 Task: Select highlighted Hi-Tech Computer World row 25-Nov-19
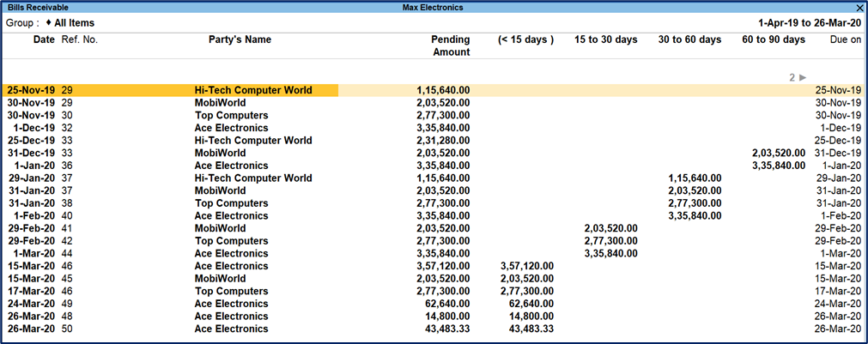click(253, 90)
